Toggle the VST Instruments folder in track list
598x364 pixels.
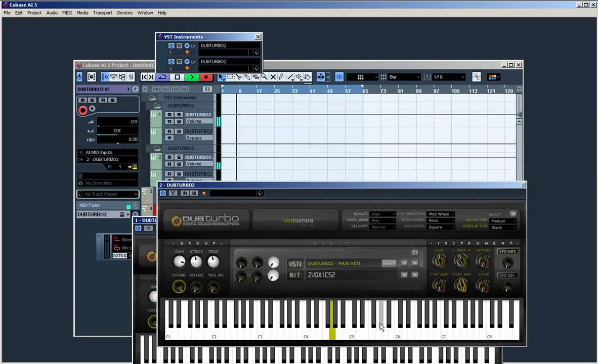(x=153, y=98)
